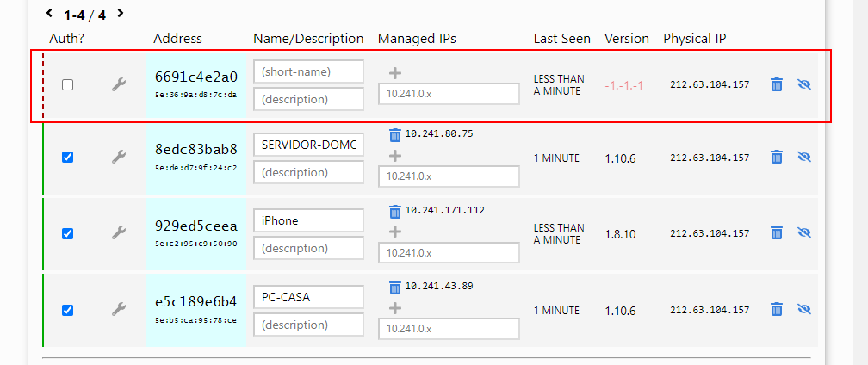
Task: Uncheck authorization for SERVIDOR-DOMC member
Action: [x=68, y=158]
